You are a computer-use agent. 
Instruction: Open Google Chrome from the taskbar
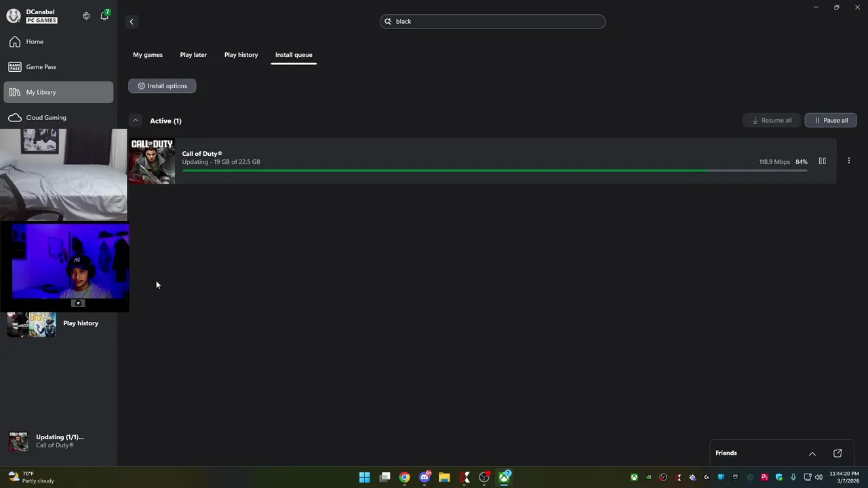pos(404,477)
